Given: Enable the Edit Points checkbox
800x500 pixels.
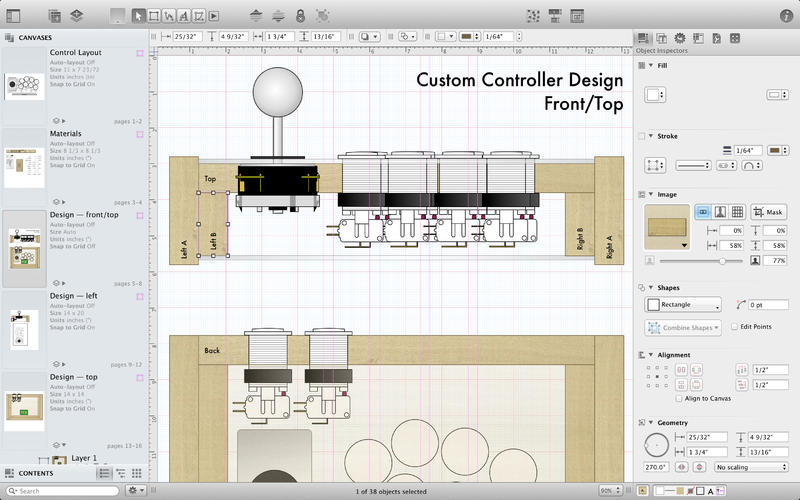Looking at the screenshot, I should (733, 327).
